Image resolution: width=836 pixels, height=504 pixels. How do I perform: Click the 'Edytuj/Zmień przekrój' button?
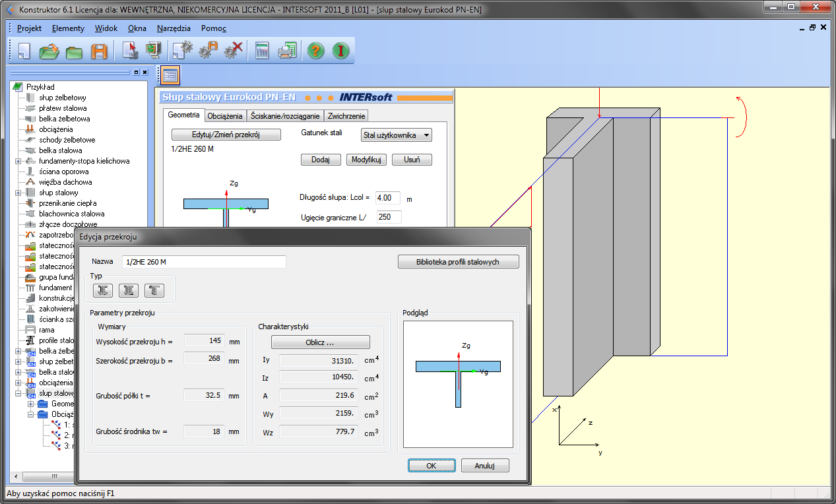tap(226, 135)
